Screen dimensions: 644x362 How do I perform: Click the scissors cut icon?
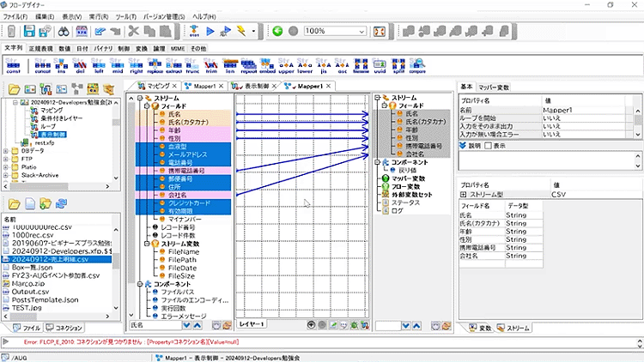coord(133,31)
